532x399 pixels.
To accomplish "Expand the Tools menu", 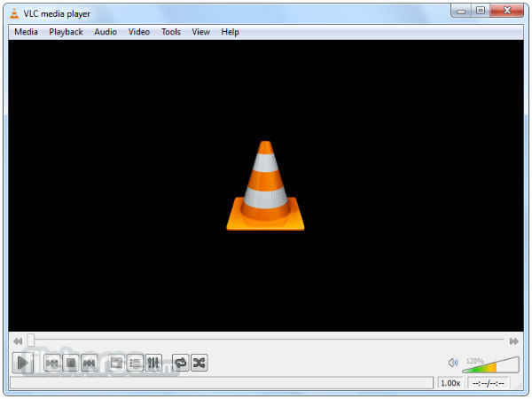I will pyautogui.click(x=171, y=32).
